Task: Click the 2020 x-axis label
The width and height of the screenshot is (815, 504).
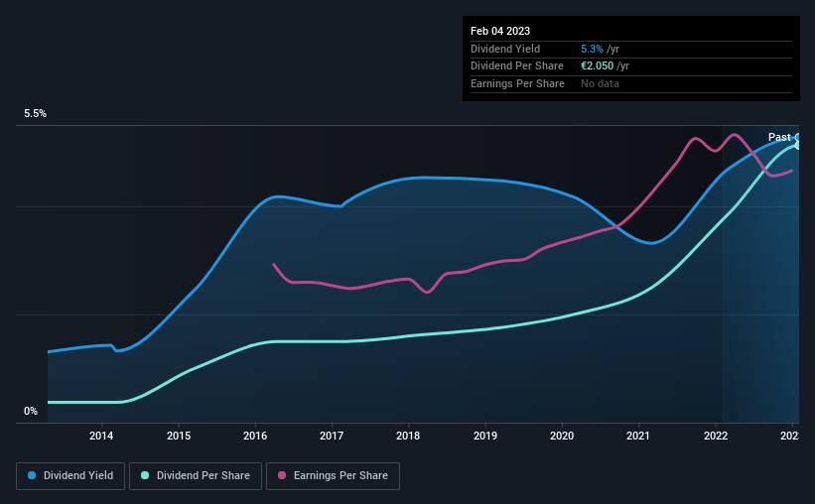Action: (562, 436)
